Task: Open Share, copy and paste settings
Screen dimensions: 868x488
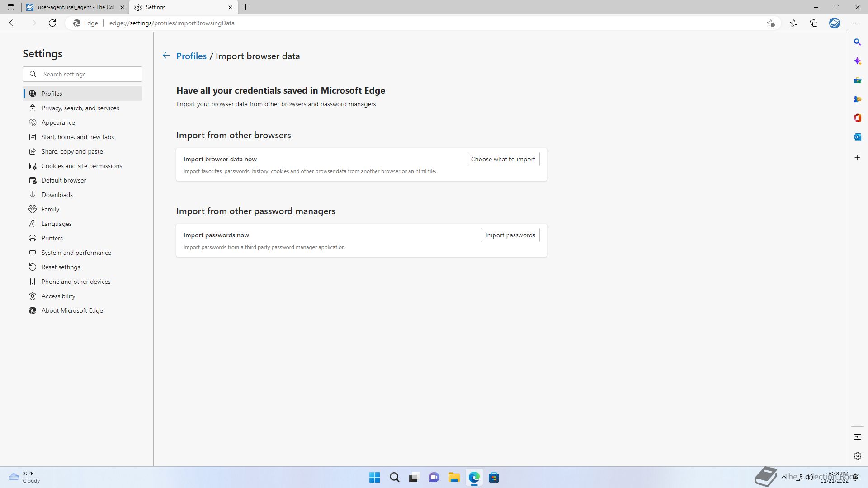Action: (82, 151)
